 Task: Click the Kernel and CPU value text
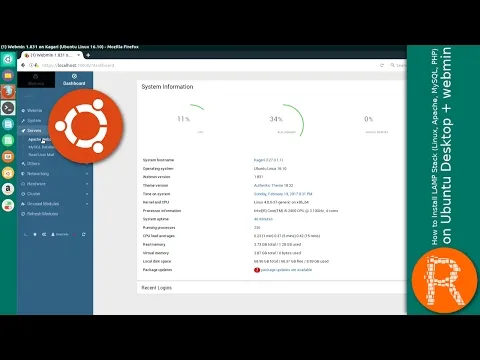281,202
